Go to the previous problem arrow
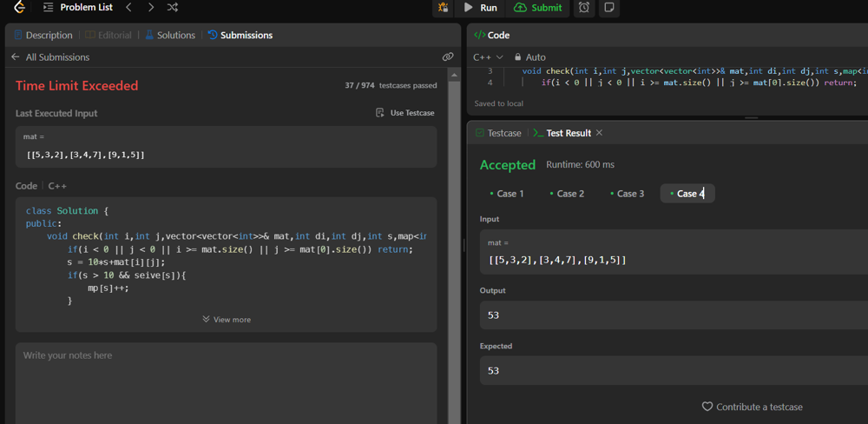Image resolution: width=868 pixels, height=424 pixels. click(x=128, y=8)
